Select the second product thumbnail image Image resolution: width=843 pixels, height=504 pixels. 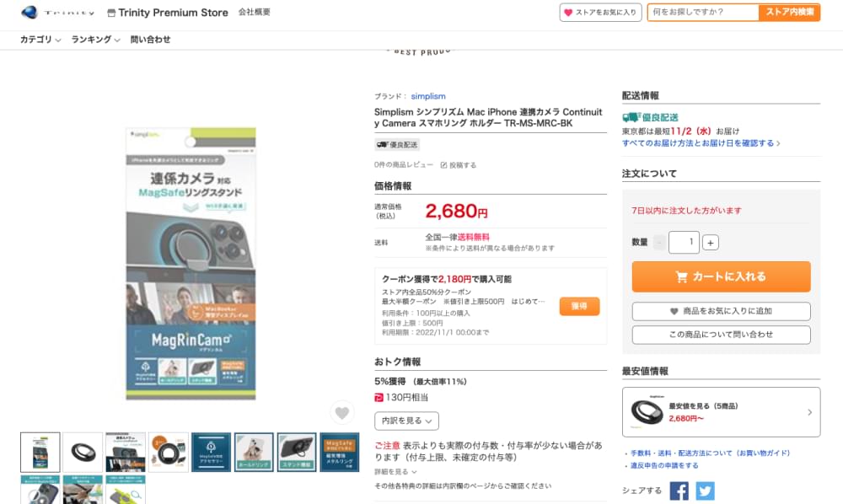pyautogui.click(x=83, y=453)
